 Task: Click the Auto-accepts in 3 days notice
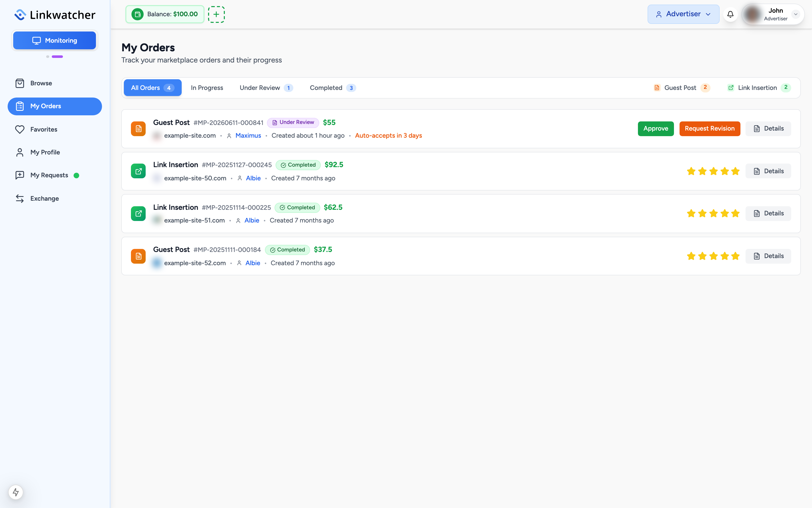[x=388, y=136]
